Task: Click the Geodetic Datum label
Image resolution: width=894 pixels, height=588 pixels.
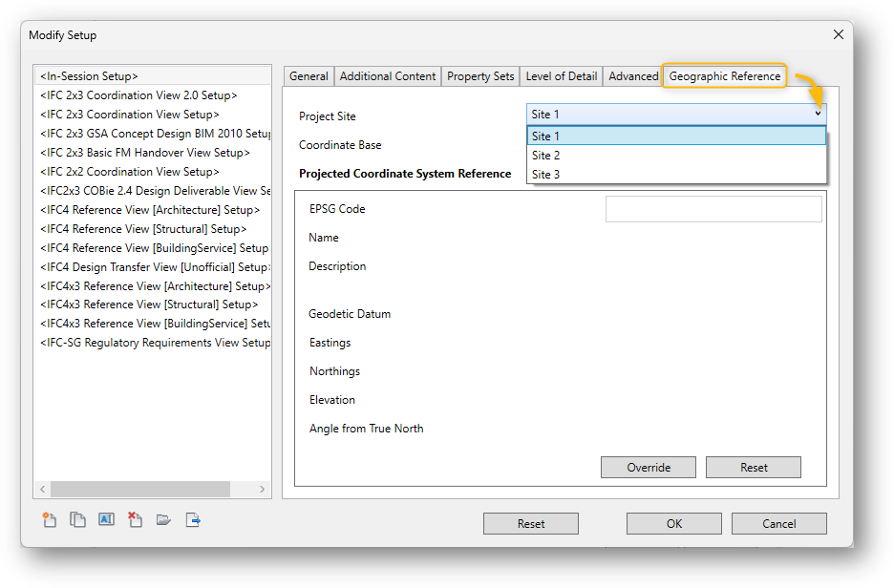Action: click(x=350, y=314)
